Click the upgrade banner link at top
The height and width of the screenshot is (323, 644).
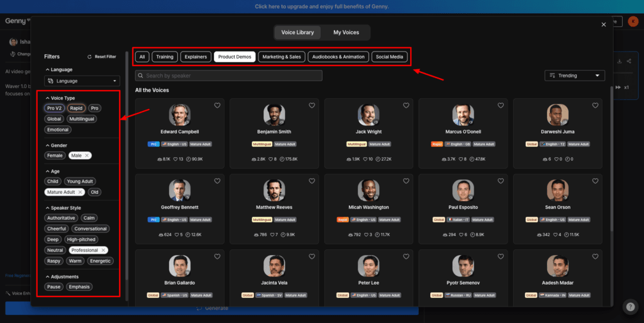coord(321,6)
